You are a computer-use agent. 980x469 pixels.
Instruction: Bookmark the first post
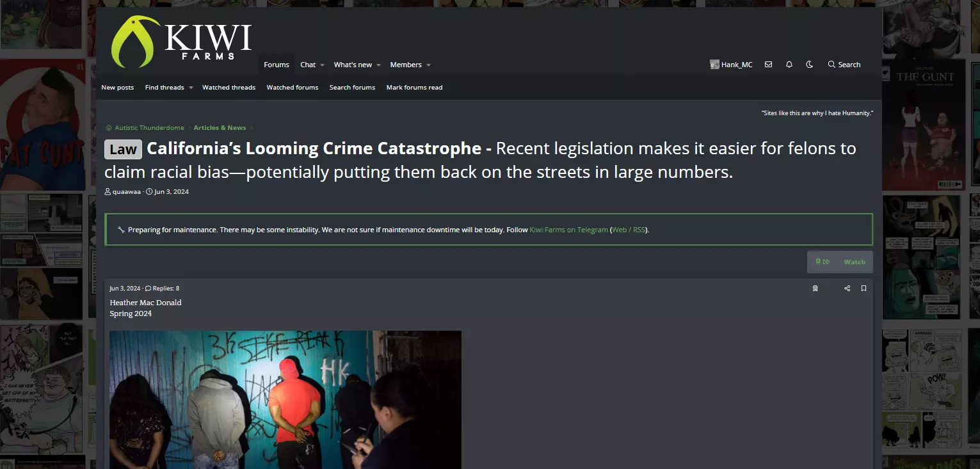pos(864,289)
